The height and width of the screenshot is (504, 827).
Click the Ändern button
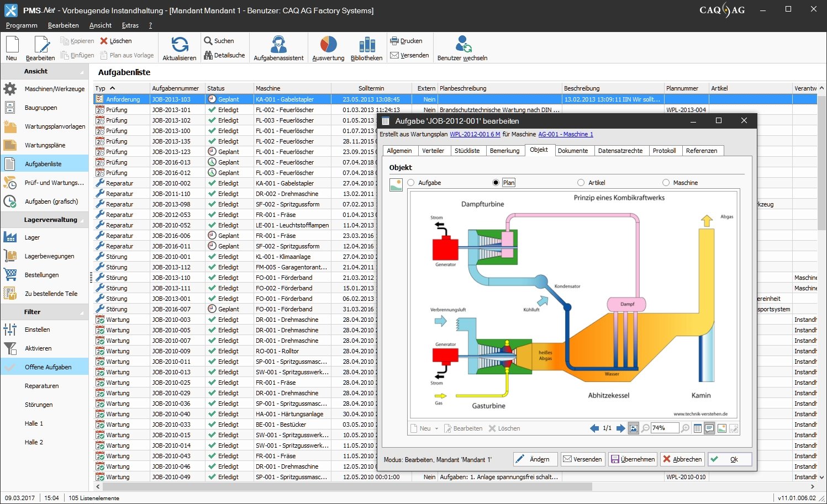pyautogui.click(x=535, y=459)
